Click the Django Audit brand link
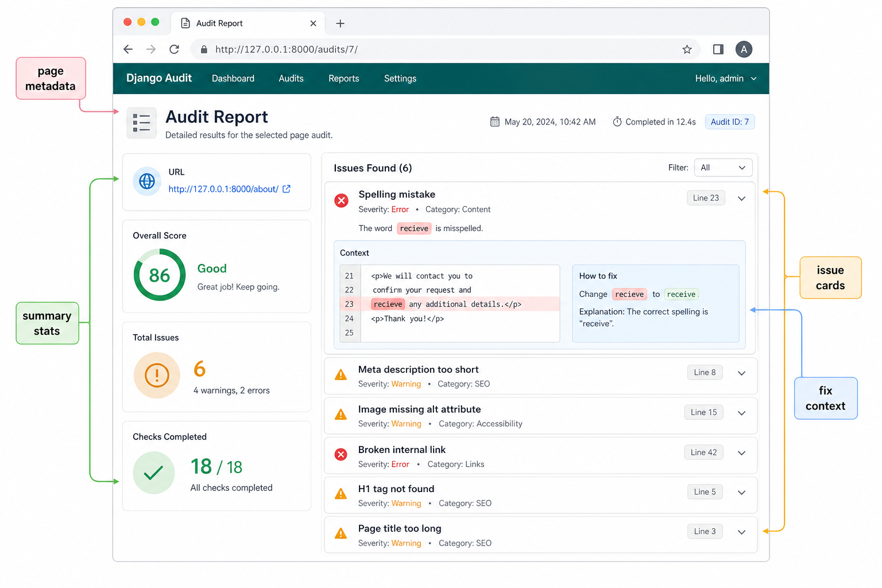Image resolution: width=882 pixels, height=588 pixels. point(159,78)
